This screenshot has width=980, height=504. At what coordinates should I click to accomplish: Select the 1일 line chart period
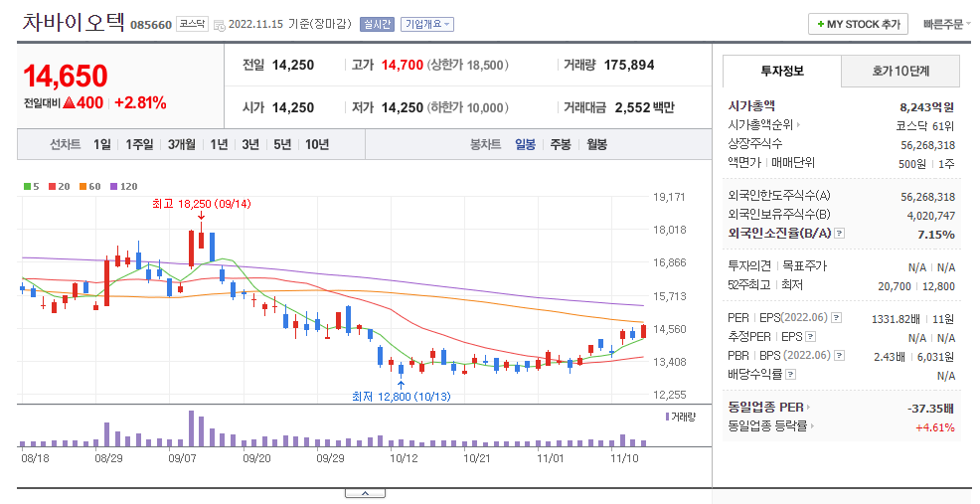coord(101,144)
